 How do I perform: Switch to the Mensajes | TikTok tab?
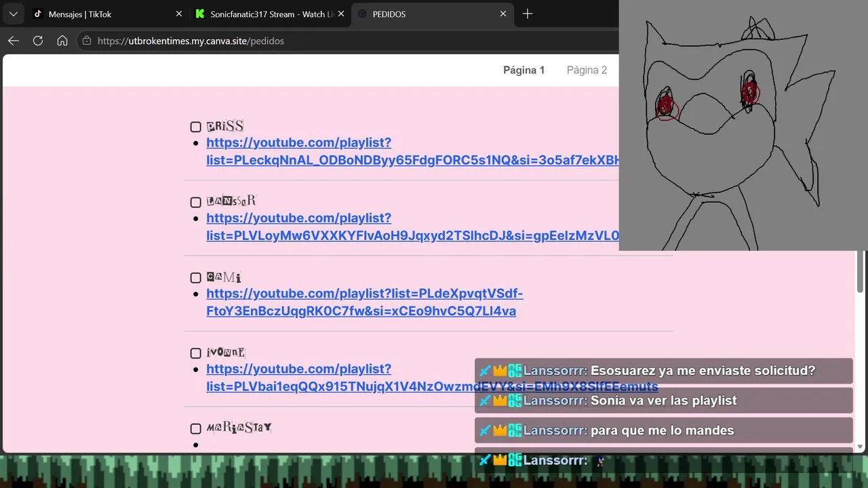[x=107, y=14]
